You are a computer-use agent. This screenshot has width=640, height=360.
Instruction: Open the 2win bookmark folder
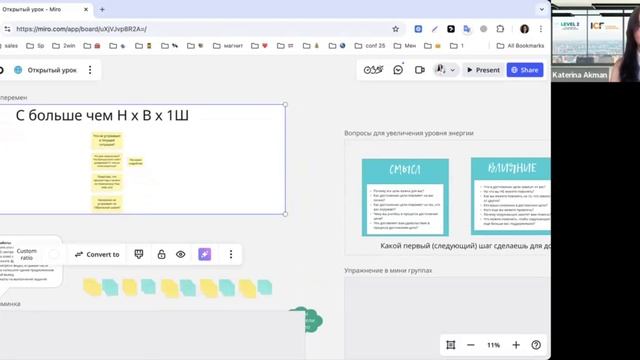tap(64, 46)
